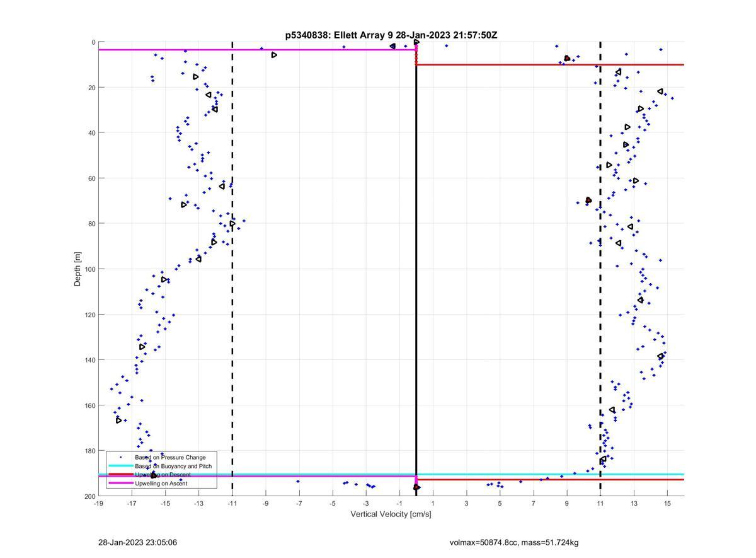Click the cyan line swatch in legend
Image resolution: width=756 pixels, height=558 pixels.
pyautogui.click(x=120, y=466)
